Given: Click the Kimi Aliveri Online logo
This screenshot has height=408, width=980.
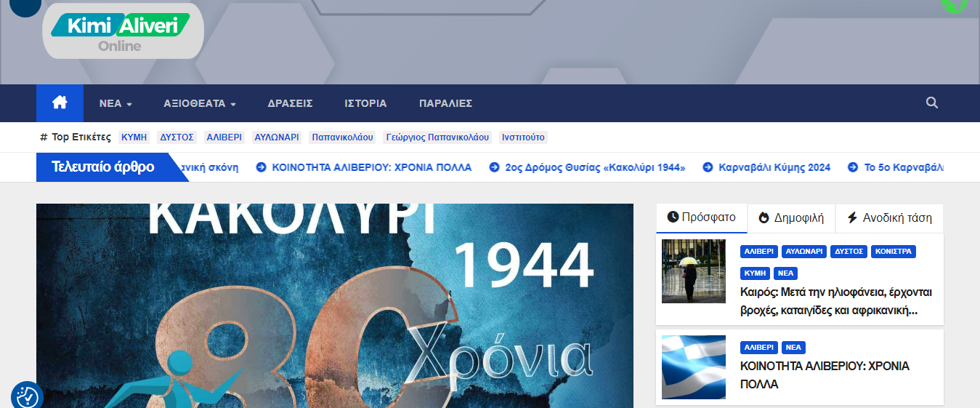Looking at the screenshot, I should (x=123, y=31).
